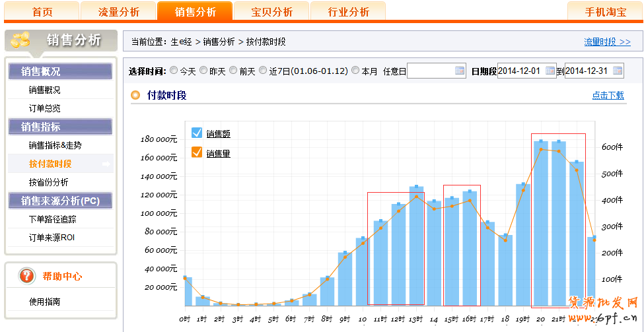Collapse the 销售来源分析(PC) section header
This screenshot has height=332, width=644.
60,201
